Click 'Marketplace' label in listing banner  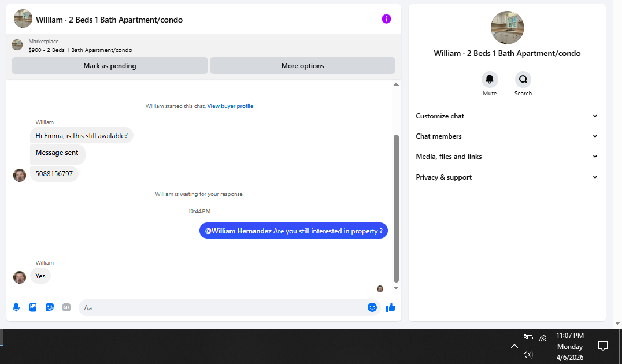[x=43, y=41]
